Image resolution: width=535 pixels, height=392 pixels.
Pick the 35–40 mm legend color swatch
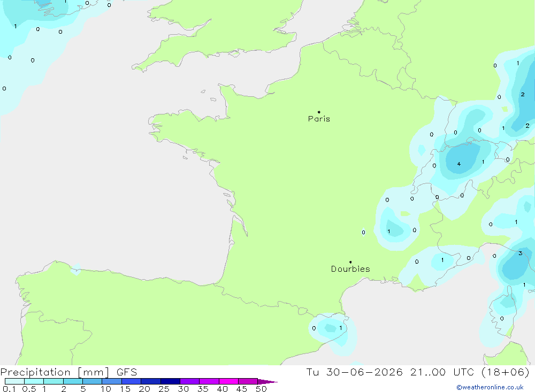(209, 381)
